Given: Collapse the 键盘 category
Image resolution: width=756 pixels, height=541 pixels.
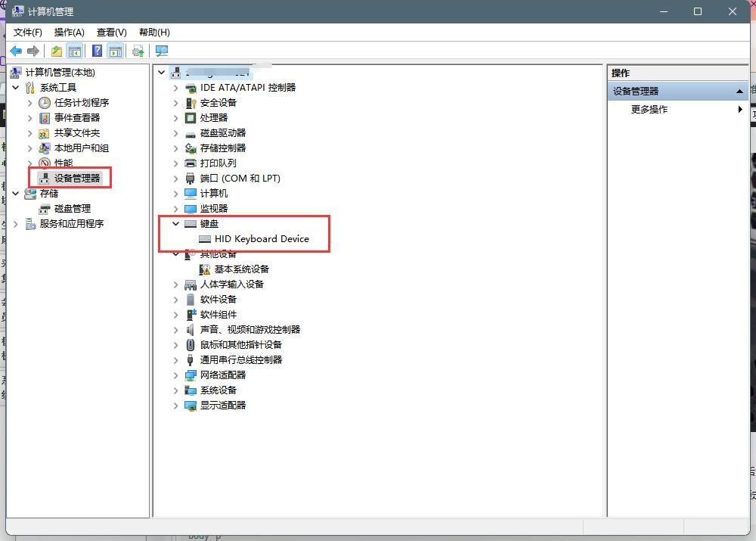Looking at the screenshot, I should pyautogui.click(x=175, y=223).
